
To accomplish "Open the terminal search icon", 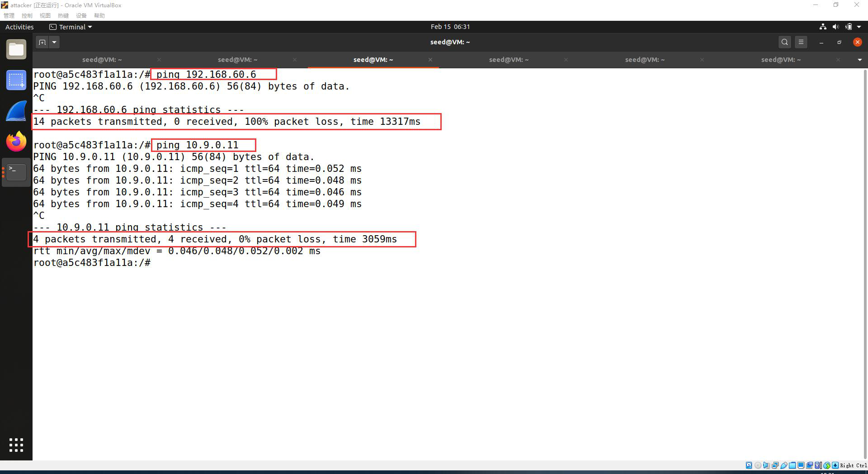I will point(784,42).
